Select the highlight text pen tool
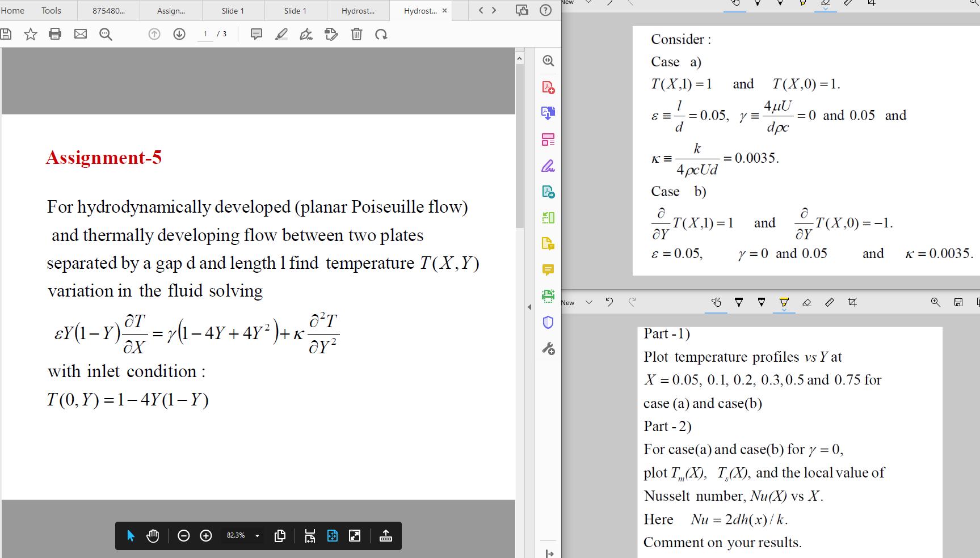 (x=281, y=35)
